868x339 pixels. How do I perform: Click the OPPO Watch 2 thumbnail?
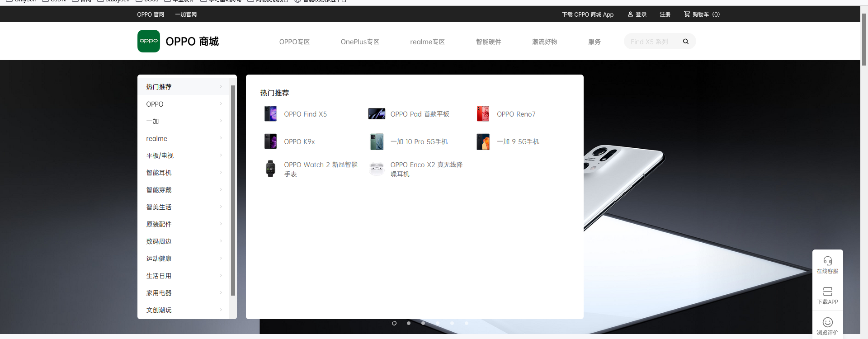pos(270,169)
